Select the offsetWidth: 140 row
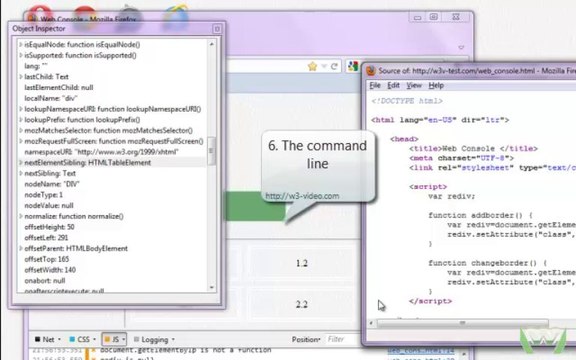Screen dimensions: 576x360 112,270
